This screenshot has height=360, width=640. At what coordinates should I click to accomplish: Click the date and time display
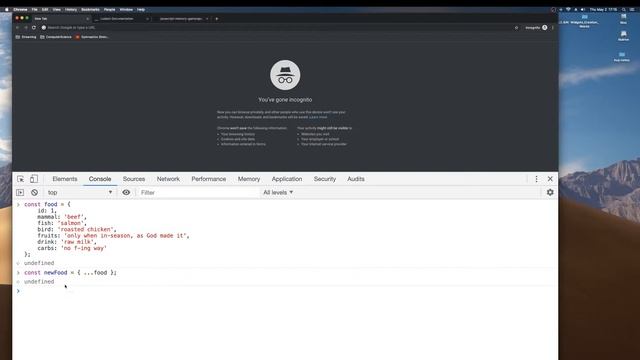tap(603, 9)
